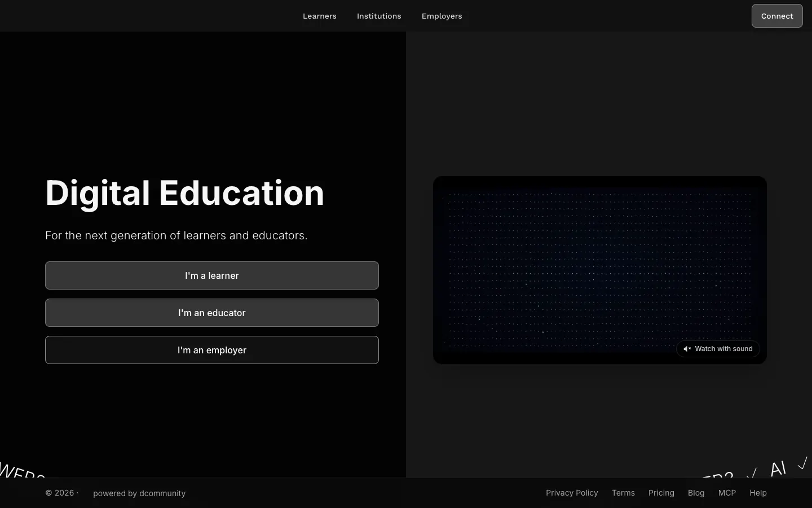
Task: Open the Terms footer link
Action: pyautogui.click(x=623, y=493)
